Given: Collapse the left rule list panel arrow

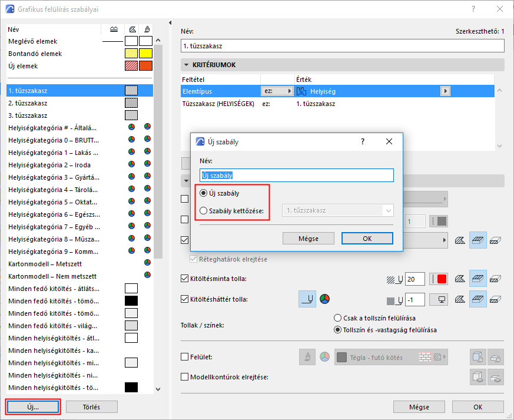Looking at the screenshot, I should coord(170,22).
